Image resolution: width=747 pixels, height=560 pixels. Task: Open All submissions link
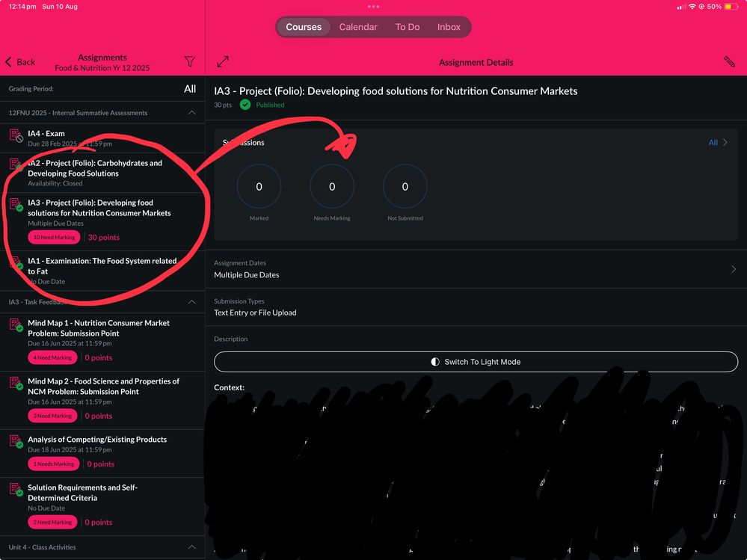coord(718,142)
